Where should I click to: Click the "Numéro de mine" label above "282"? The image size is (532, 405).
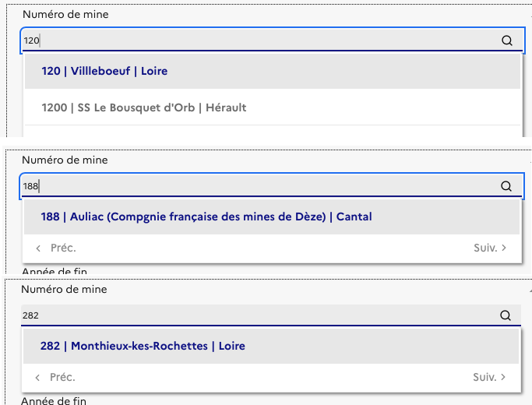pyautogui.click(x=65, y=289)
